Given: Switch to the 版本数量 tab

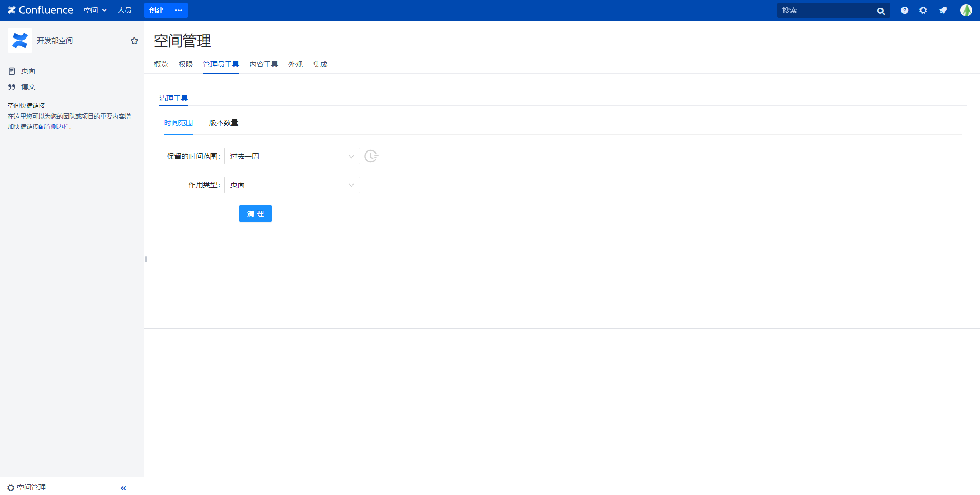Looking at the screenshot, I should (x=224, y=123).
